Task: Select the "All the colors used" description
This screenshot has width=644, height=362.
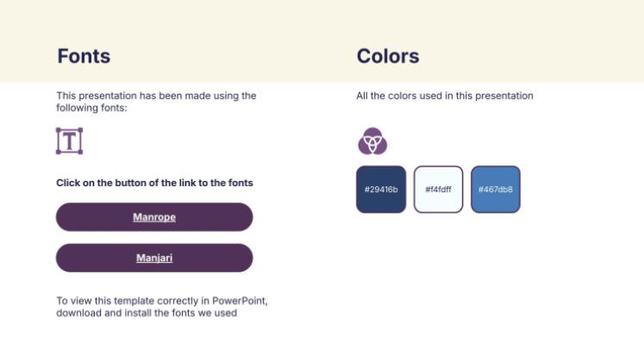Action: point(445,96)
